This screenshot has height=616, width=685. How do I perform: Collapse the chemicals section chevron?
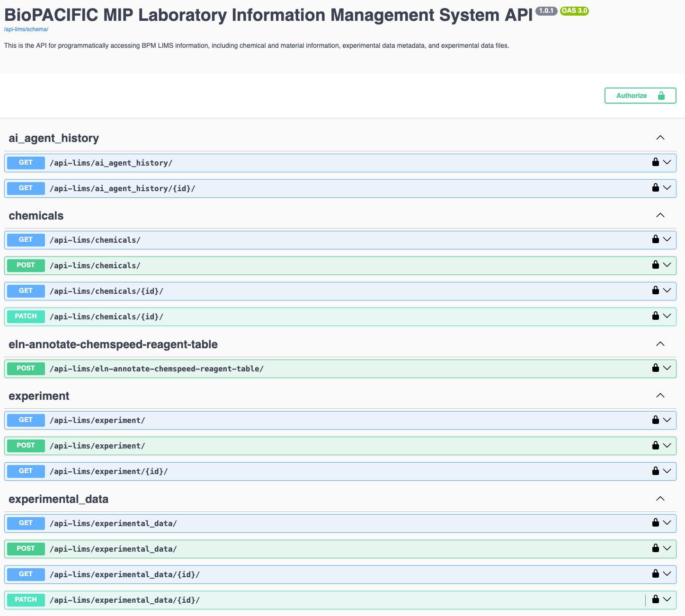[x=660, y=215]
